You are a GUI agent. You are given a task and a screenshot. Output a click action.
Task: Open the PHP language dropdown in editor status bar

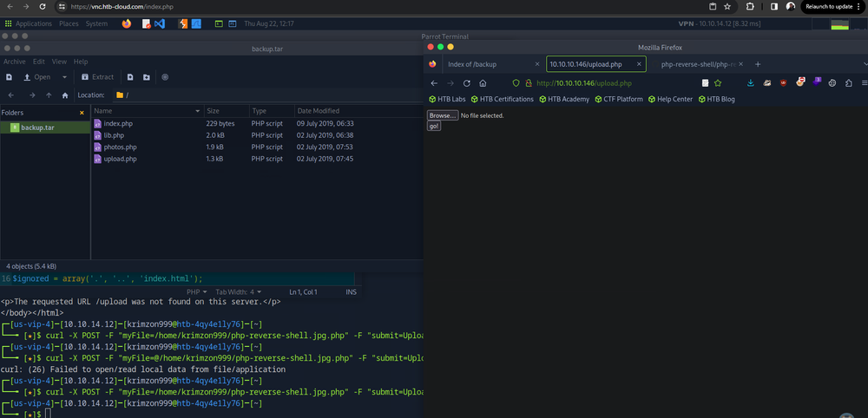click(x=196, y=292)
